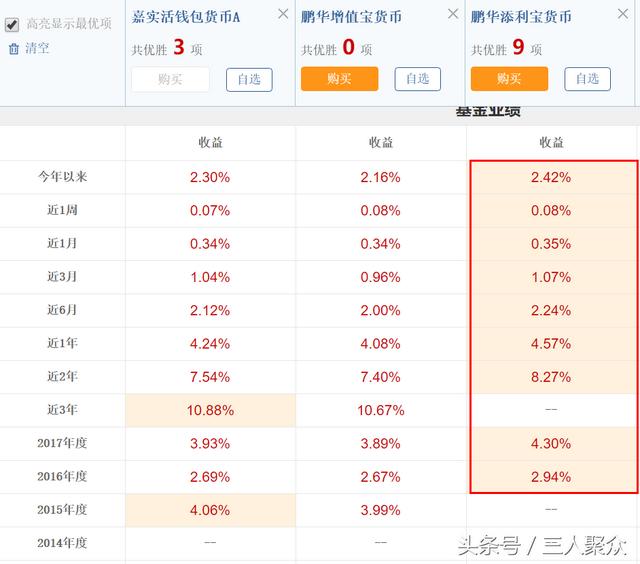Image resolution: width=640 pixels, height=564 pixels.
Task: Open the 鹏华增值宝货币 fund title link
Action: coord(351,17)
